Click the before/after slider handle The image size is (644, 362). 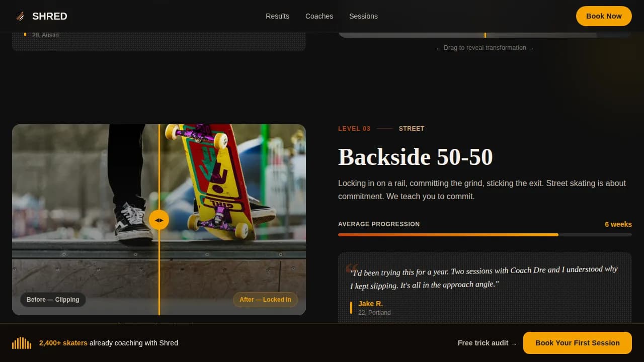(x=159, y=220)
